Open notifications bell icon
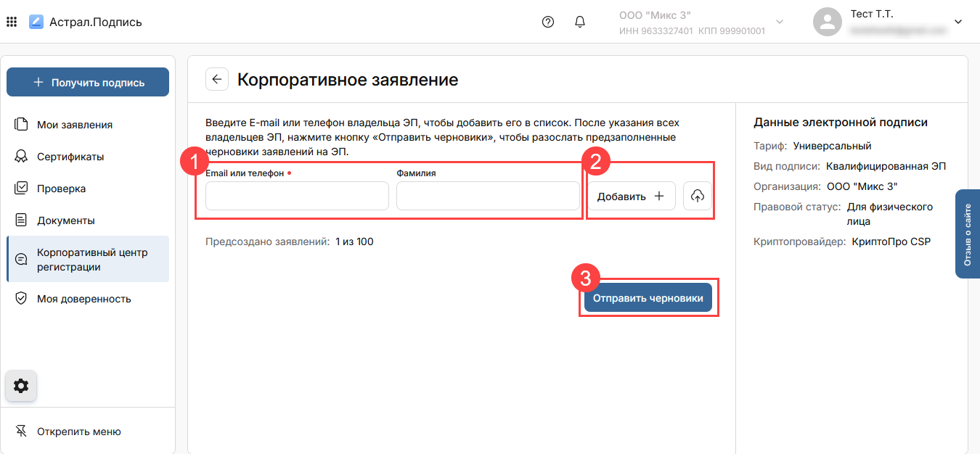 (580, 22)
